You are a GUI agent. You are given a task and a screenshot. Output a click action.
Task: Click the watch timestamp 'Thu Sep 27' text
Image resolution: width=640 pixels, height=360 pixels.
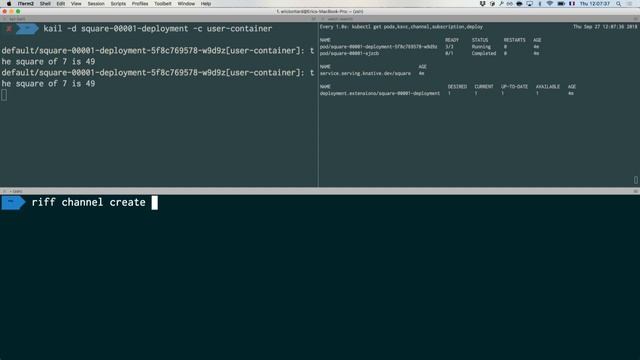click(605, 27)
